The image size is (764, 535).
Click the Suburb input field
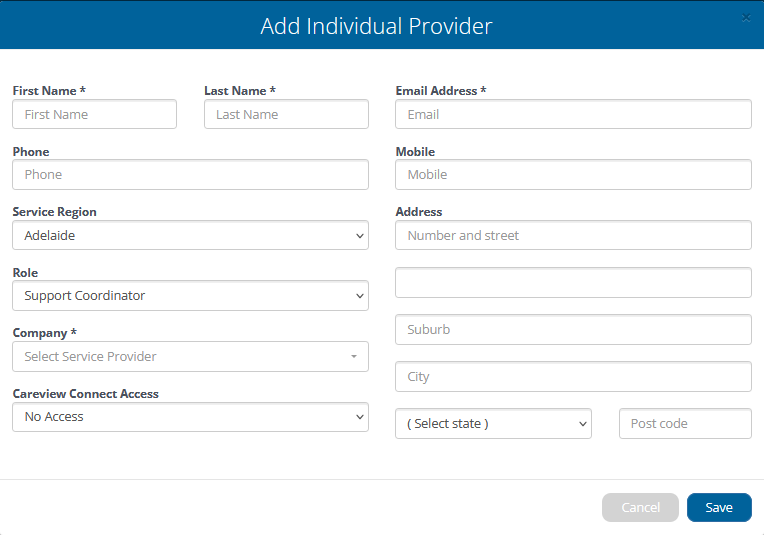pos(573,330)
